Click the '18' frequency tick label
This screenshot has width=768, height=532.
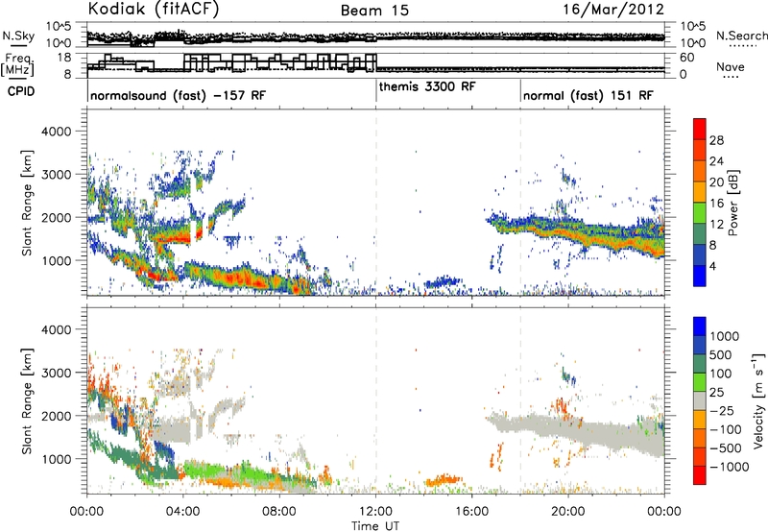[x=64, y=58]
